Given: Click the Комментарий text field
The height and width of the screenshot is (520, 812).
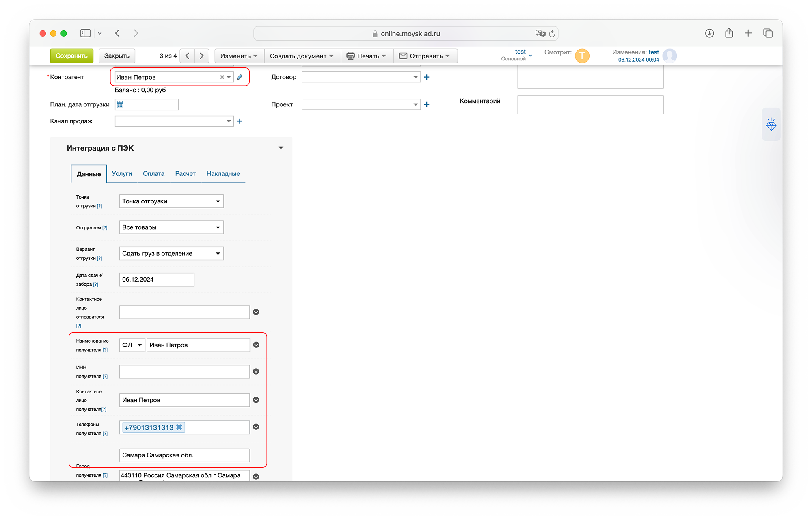Looking at the screenshot, I should (590, 105).
